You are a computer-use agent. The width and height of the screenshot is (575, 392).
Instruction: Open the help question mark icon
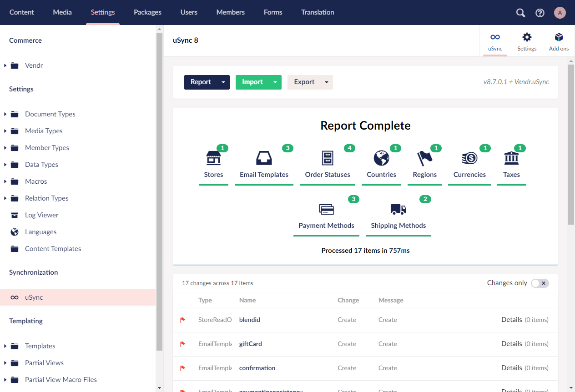(x=540, y=13)
